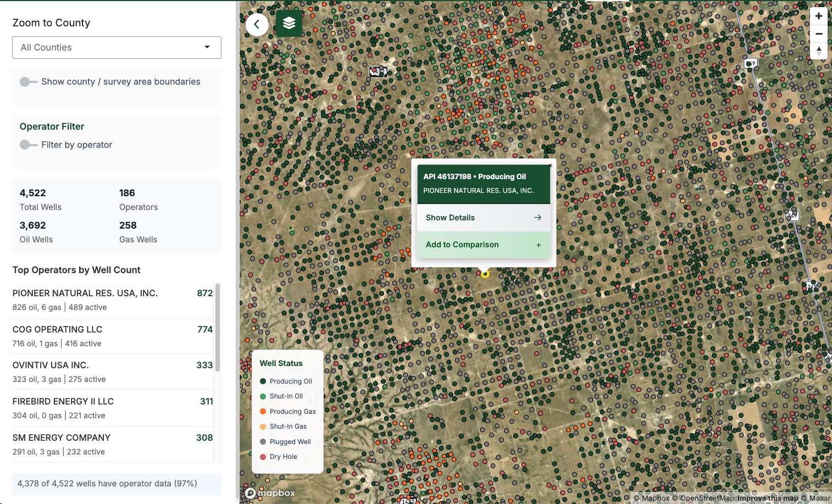Click the Top Operators by Well Count heading

tap(76, 270)
